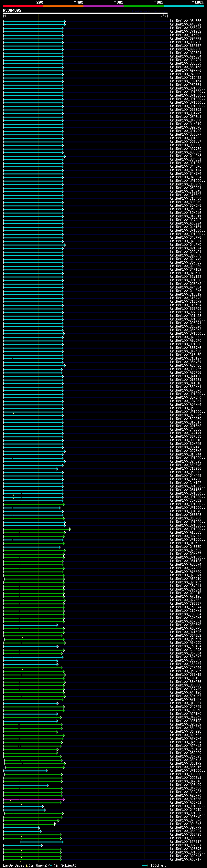The width and height of the screenshot is (207, 868).
Task: Open the UniRef100_B6SRJ3 entry
Action: [186, 28]
